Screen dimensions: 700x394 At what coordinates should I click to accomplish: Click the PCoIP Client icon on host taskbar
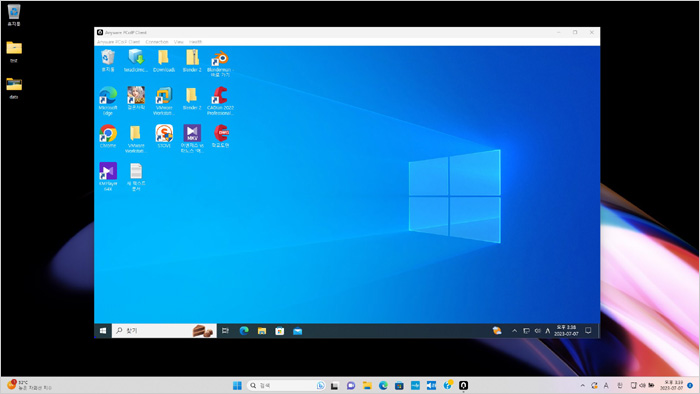point(463,386)
